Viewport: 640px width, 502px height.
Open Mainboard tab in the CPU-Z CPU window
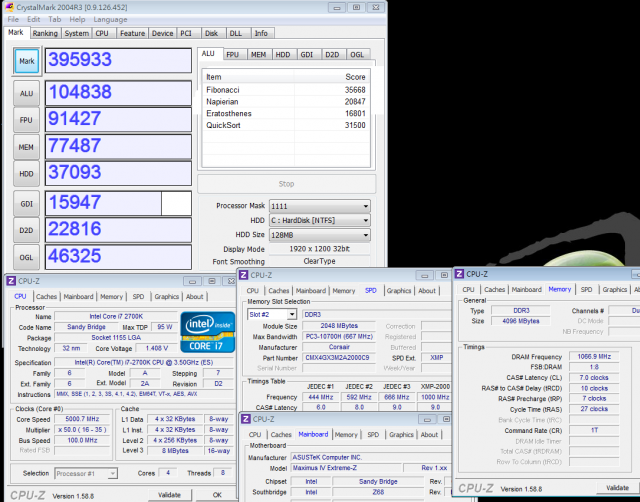point(78,297)
